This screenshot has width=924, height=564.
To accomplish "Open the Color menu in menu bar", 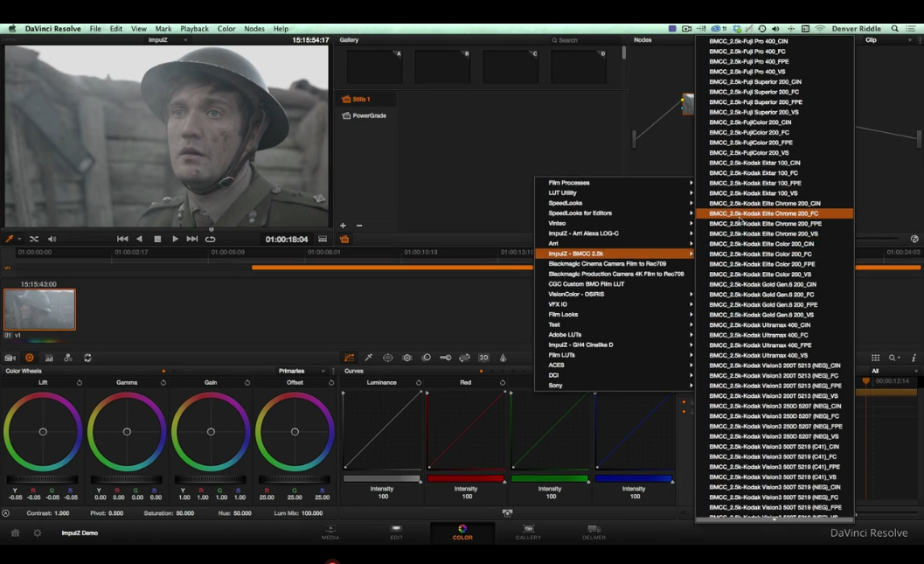I will [226, 28].
